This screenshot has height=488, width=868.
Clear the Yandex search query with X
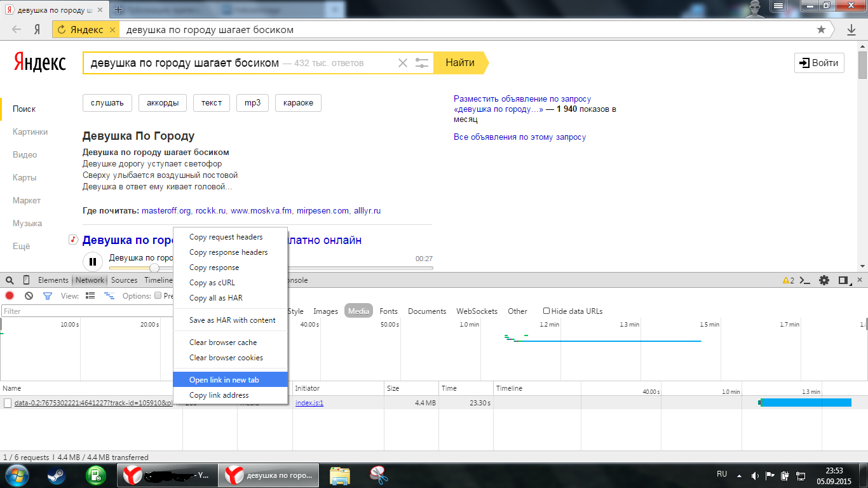(402, 63)
